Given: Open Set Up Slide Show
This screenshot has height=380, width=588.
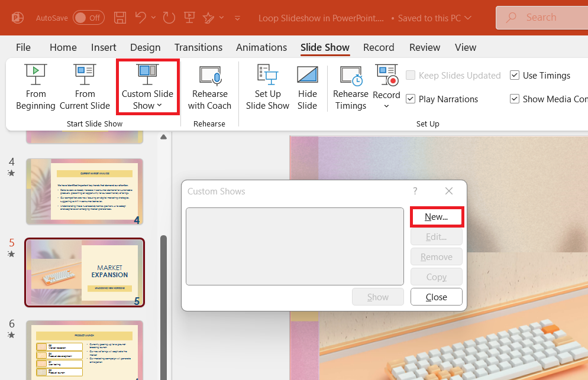Looking at the screenshot, I should tap(267, 87).
